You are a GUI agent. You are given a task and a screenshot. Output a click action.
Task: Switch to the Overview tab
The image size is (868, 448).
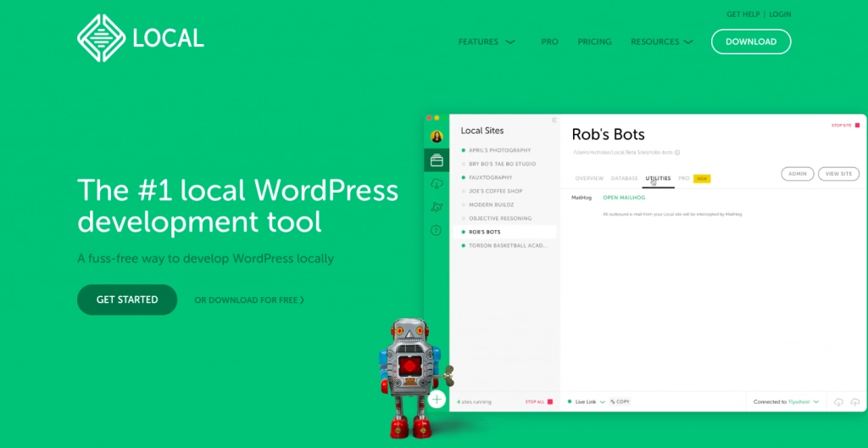[589, 178]
